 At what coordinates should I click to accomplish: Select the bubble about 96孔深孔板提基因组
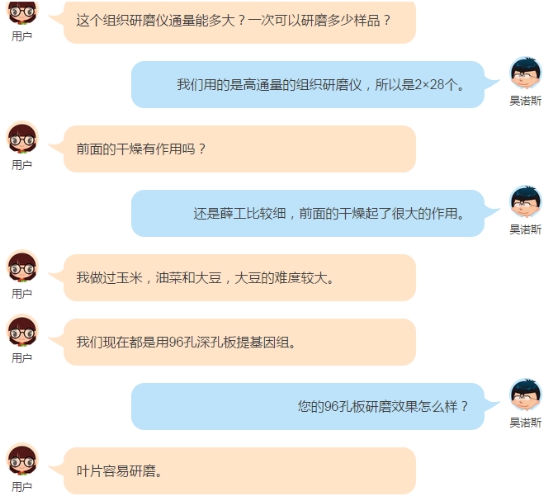(x=240, y=342)
